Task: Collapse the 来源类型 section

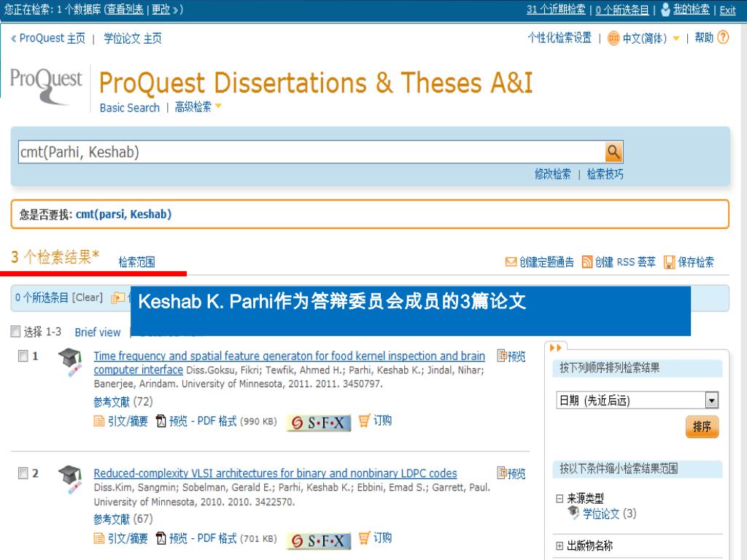Action: (560, 499)
